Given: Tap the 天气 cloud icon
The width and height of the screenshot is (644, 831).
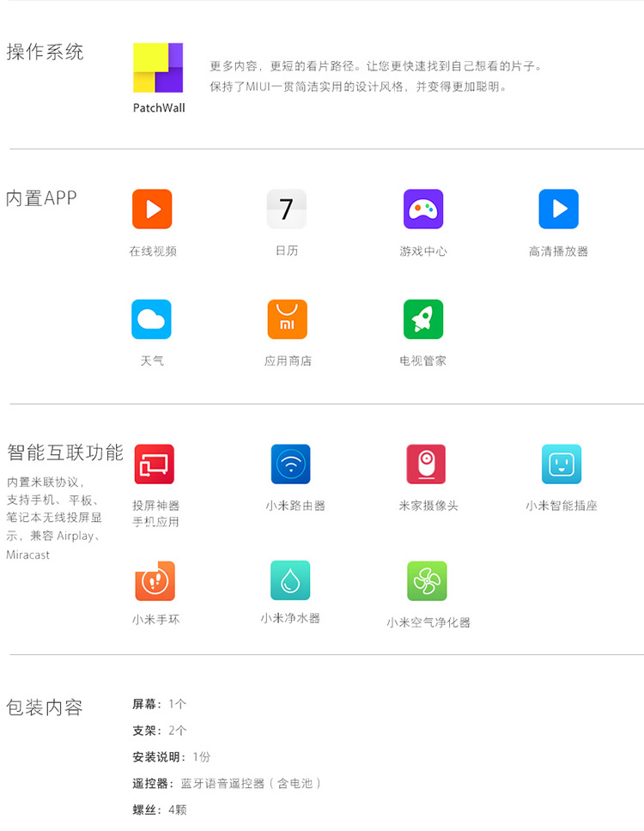Looking at the screenshot, I should [152, 319].
